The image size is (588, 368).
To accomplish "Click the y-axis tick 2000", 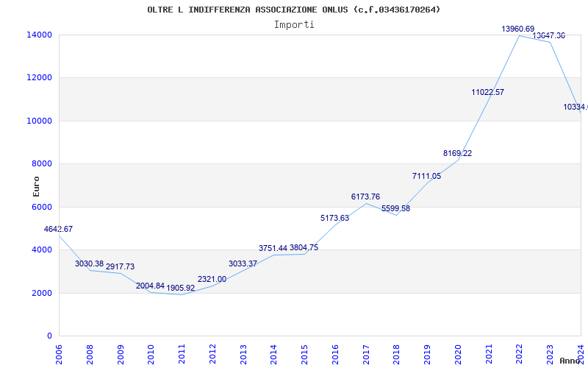I will coord(41,293).
